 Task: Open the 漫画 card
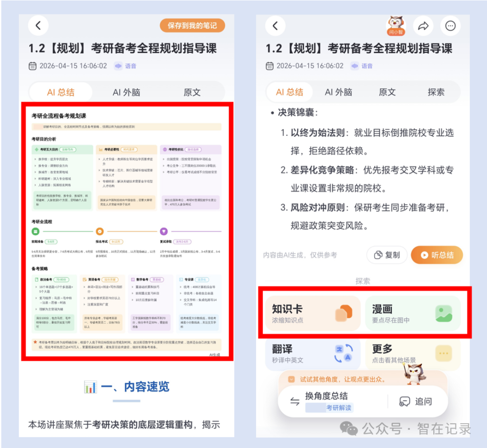click(x=413, y=313)
